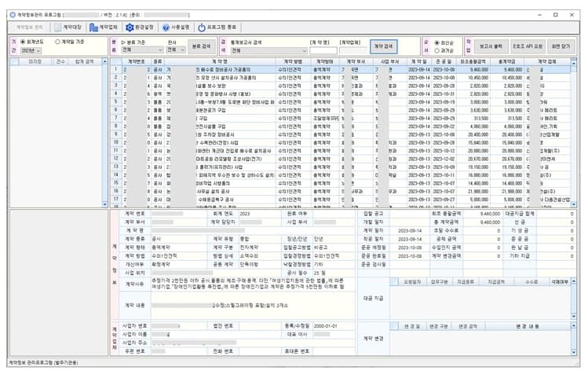Click the 준 공 일 column header
This screenshot has width=588, height=378.
444,61
